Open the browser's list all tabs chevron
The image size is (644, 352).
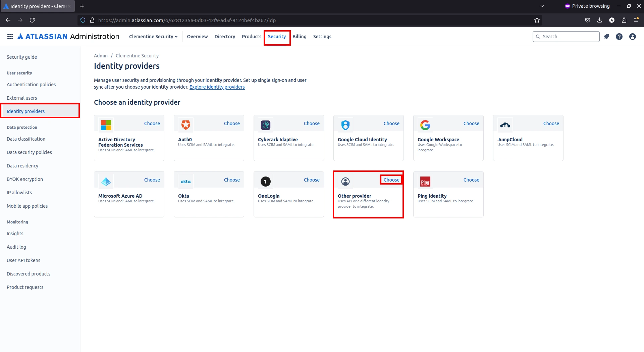(x=542, y=6)
